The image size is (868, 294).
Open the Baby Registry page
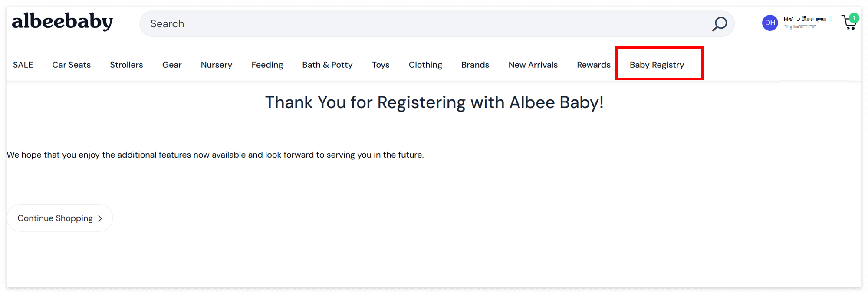[x=657, y=65]
